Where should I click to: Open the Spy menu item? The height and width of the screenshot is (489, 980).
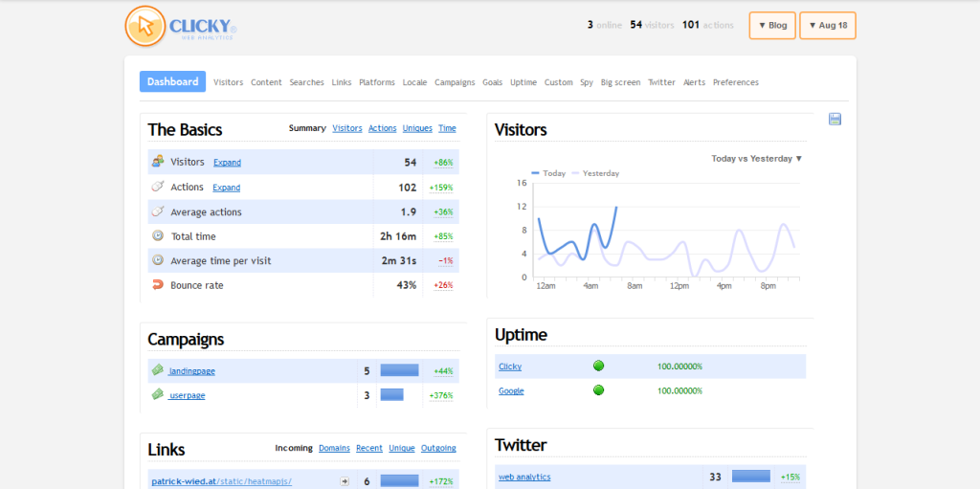tap(587, 82)
